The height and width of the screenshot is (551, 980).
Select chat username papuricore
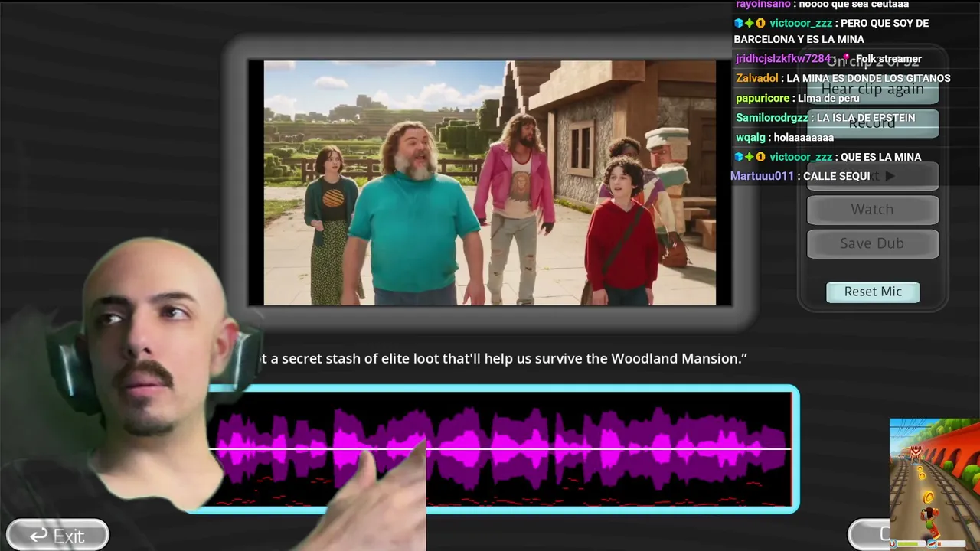763,98
